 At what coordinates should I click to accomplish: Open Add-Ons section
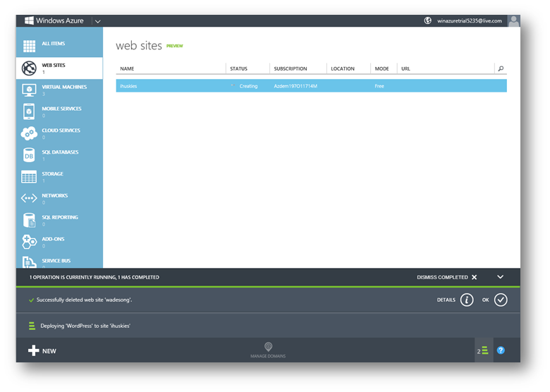pos(59,242)
